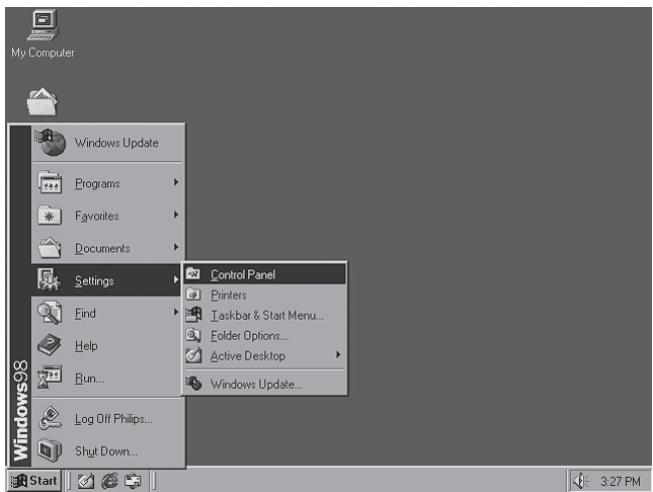
Task: Select Printers in the Settings submenu
Action: coord(264,295)
